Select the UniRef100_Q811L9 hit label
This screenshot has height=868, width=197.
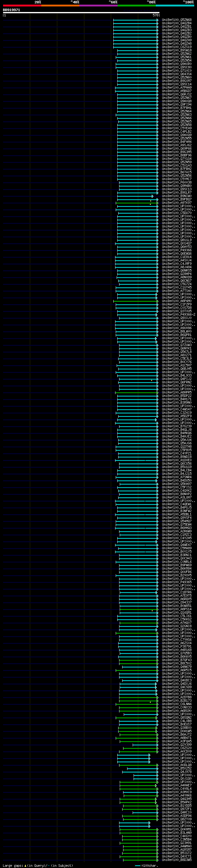click(x=177, y=240)
